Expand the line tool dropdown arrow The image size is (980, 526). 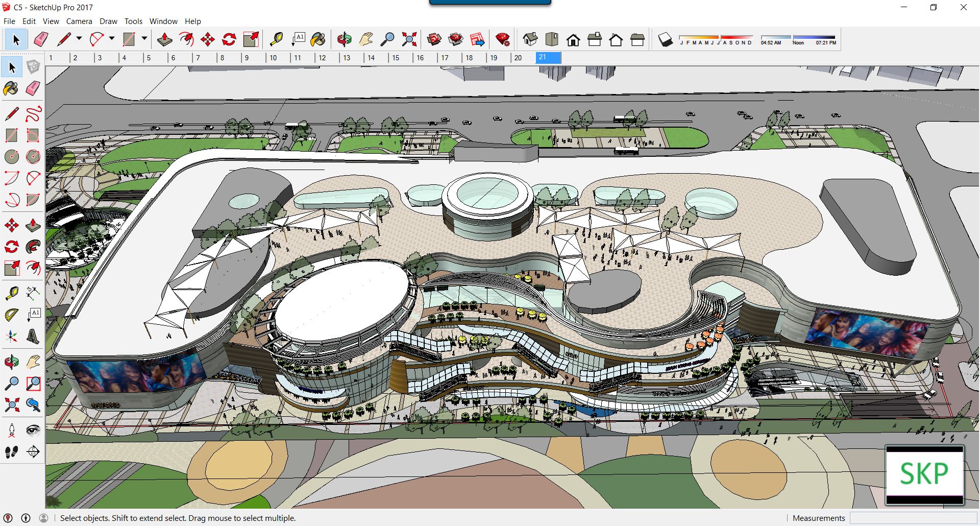[x=79, y=38]
